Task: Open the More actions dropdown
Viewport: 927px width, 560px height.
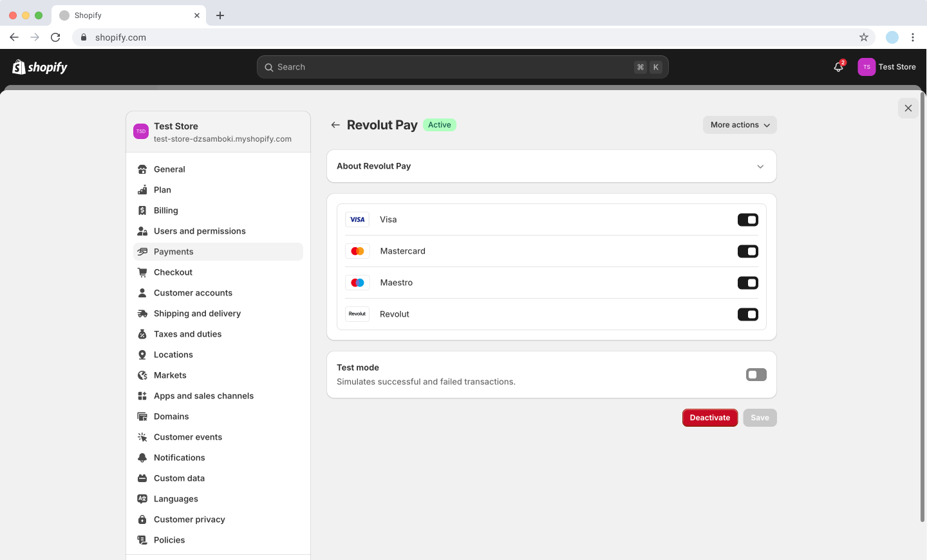Action: click(x=740, y=125)
